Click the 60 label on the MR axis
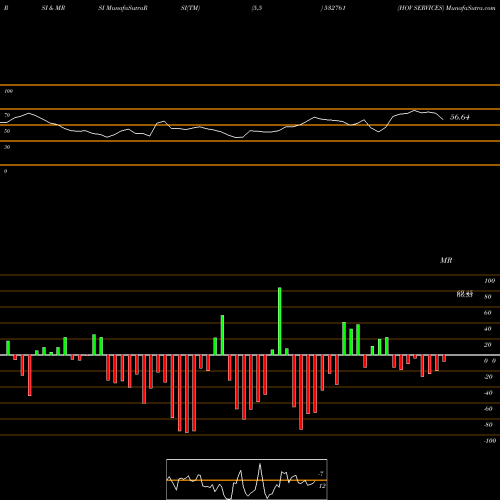 [x=488, y=313]
